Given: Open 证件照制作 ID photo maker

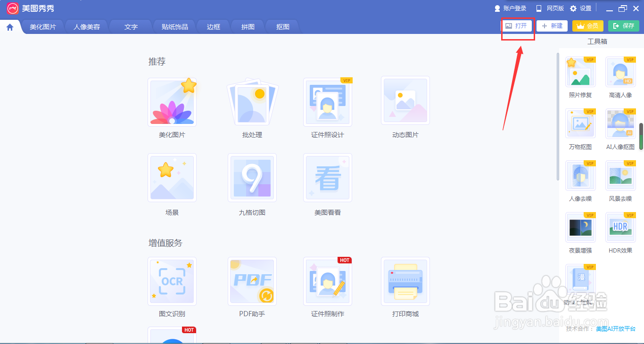Looking at the screenshot, I should click(328, 281).
